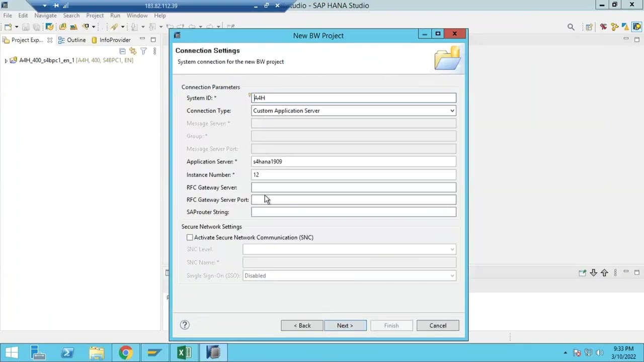Open the Run menu
The height and width of the screenshot is (362, 644).
tap(115, 16)
